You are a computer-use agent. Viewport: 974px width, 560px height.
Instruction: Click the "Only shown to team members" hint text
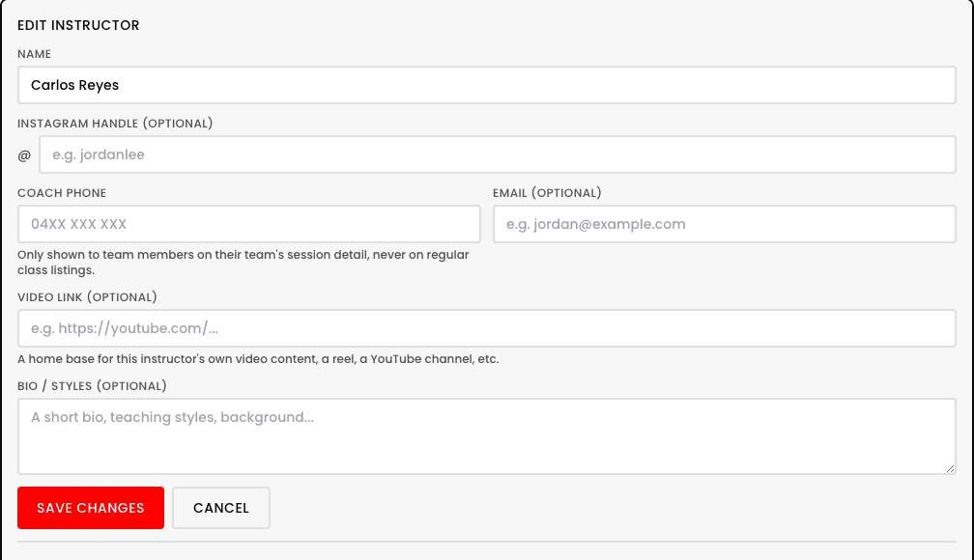pos(243,263)
